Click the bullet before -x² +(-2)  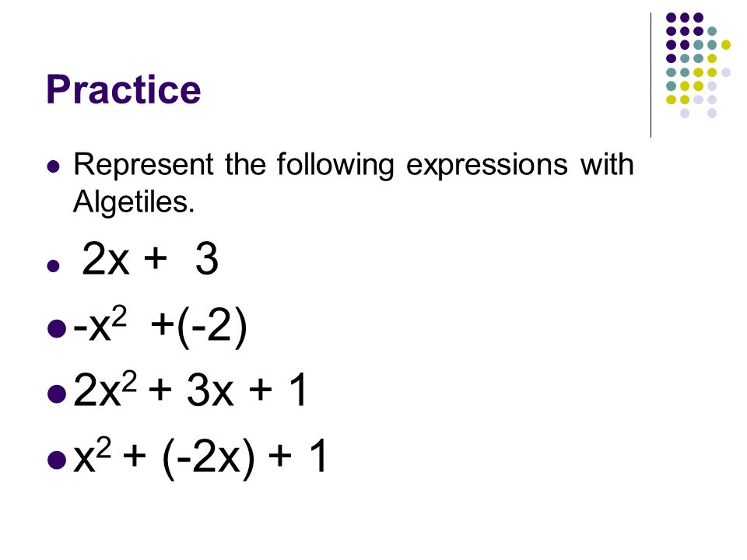[57, 328]
